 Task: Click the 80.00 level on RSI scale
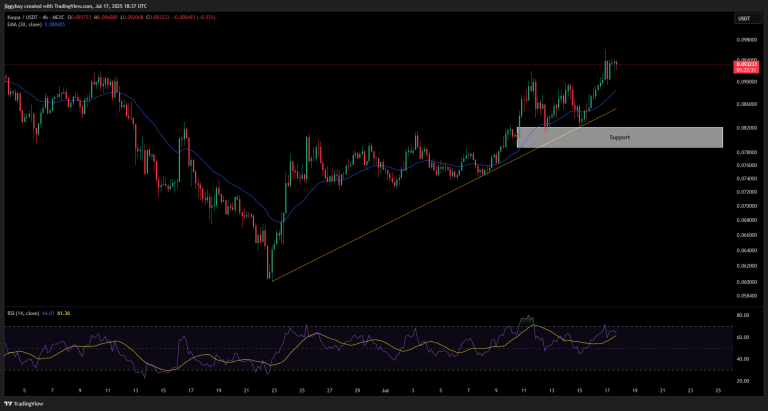[743, 316]
